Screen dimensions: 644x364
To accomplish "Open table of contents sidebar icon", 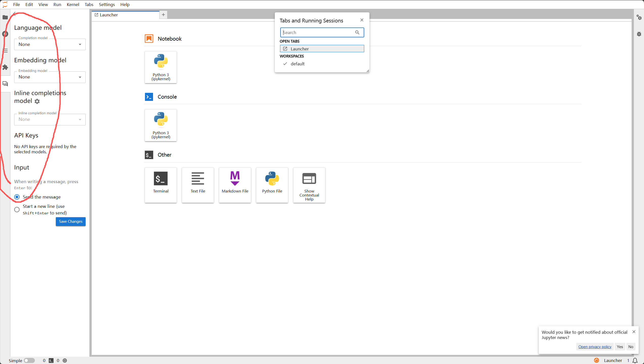I will tap(5, 51).
